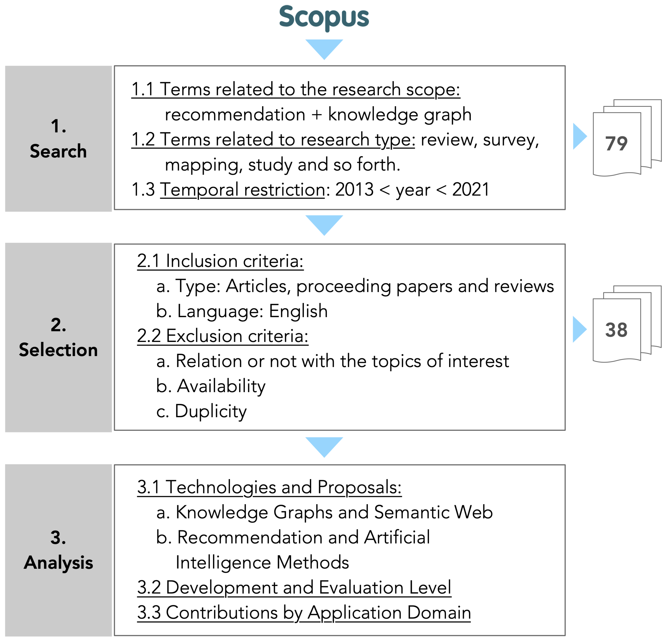Open '3.1 Technologies and Proposals' heading
The width and height of the screenshot is (669, 644).
click(269, 487)
